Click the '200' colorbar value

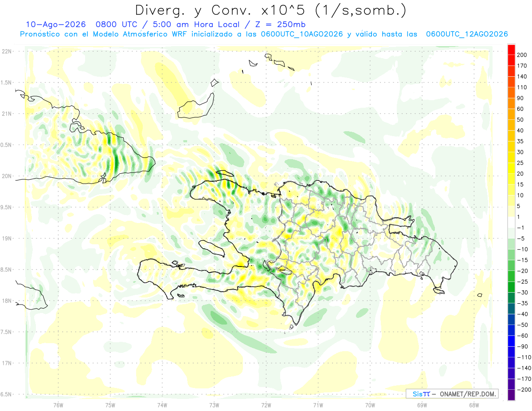coord(522,55)
